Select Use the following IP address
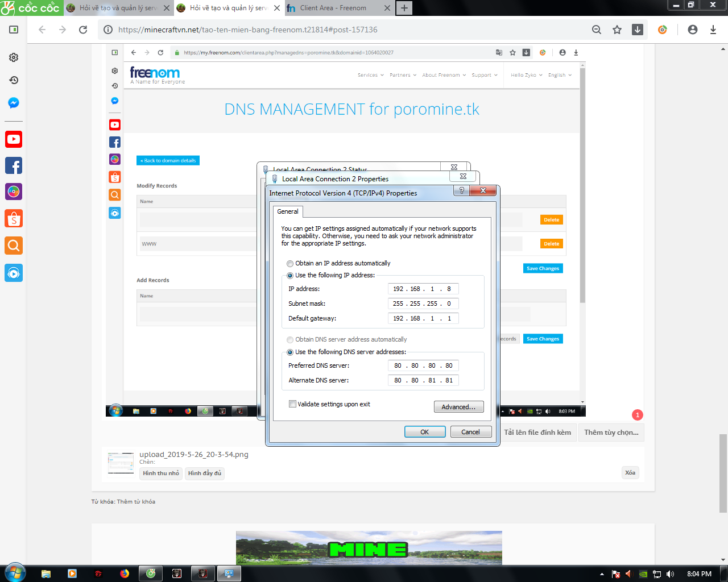 click(331, 275)
